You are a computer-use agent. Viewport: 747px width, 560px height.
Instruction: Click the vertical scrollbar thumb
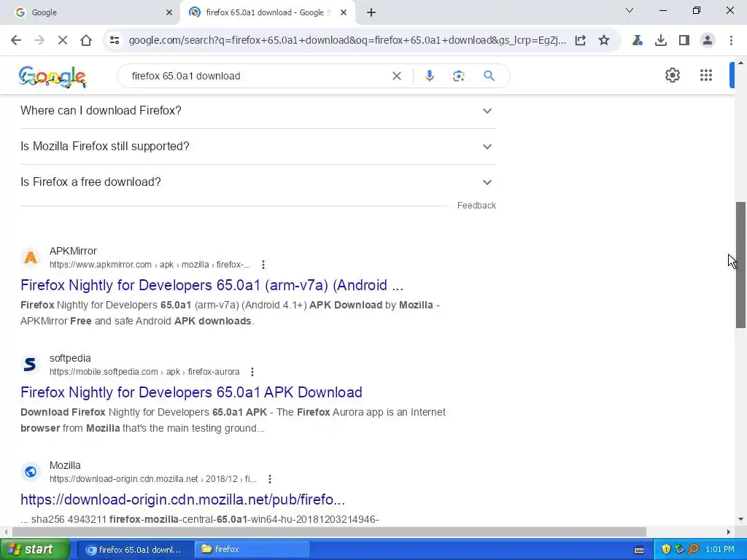(x=740, y=265)
